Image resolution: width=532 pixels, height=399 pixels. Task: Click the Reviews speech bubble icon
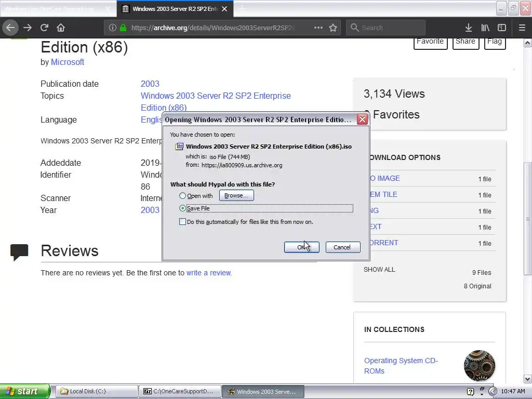pyautogui.click(x=19, y=252)
